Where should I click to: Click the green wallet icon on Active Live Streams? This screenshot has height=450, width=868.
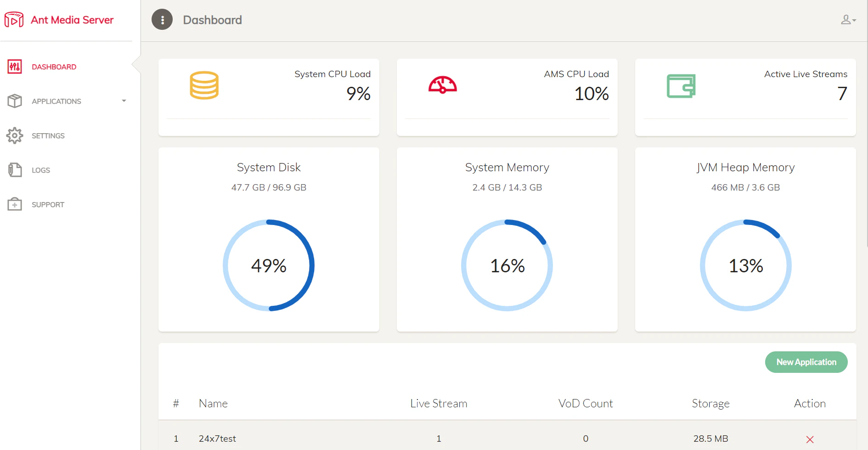(x=681, y=85)
